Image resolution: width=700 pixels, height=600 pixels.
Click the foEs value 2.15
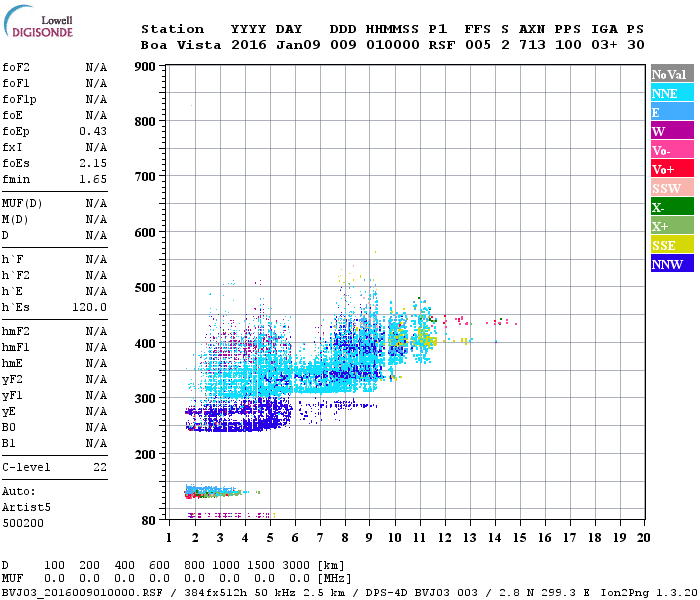click(x=93, y=163)
